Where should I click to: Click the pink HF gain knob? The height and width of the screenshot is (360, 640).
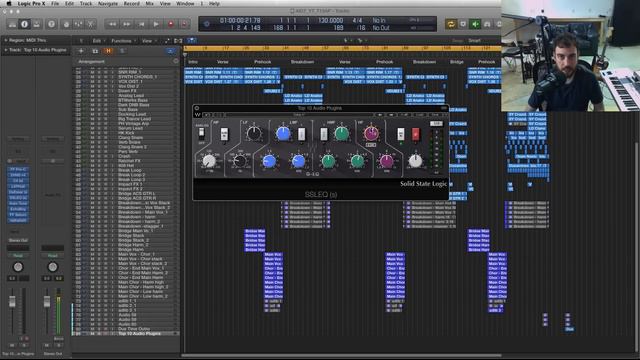click(371, 133)
